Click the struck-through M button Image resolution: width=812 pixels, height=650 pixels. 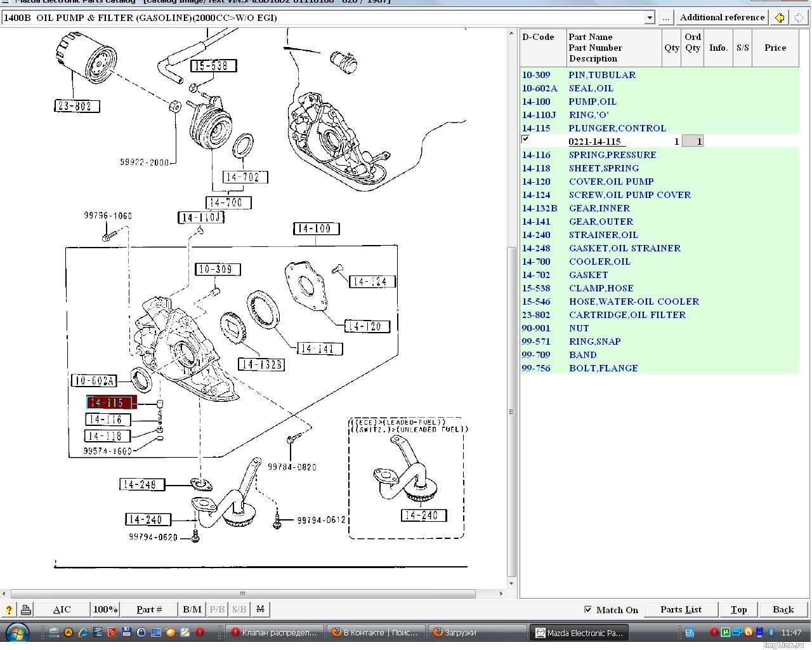(x=260, y=610)
